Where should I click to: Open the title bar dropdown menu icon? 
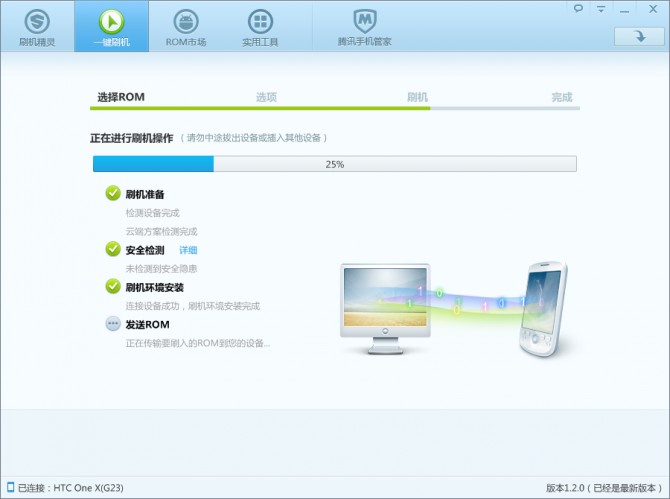pyautogui.click(x=601, y=9)
